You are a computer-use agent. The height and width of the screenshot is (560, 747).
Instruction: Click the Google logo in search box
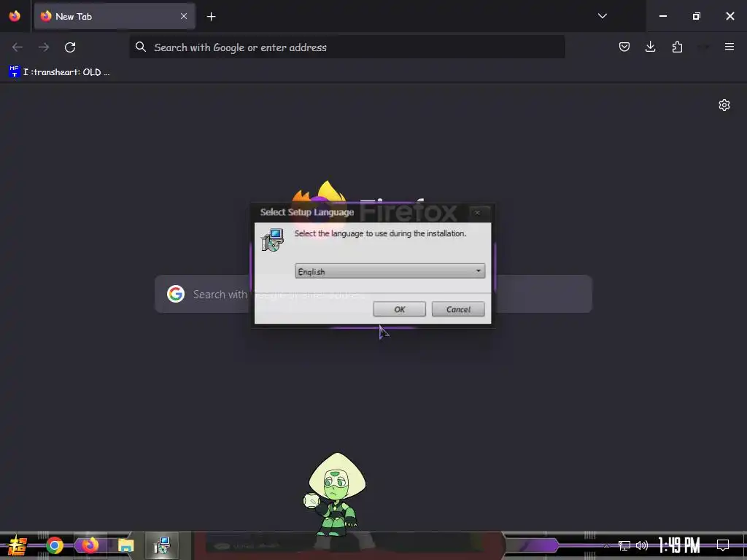pyautogui.click(x=176, y=294)
